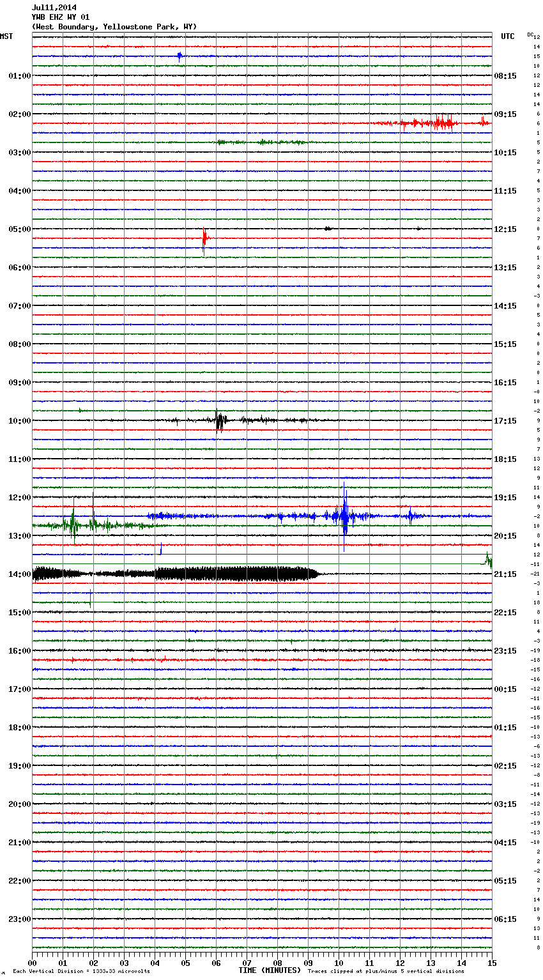Click the 21:00 MST time label
Viewport: 543px width, 980px height.
click(19, 843)
